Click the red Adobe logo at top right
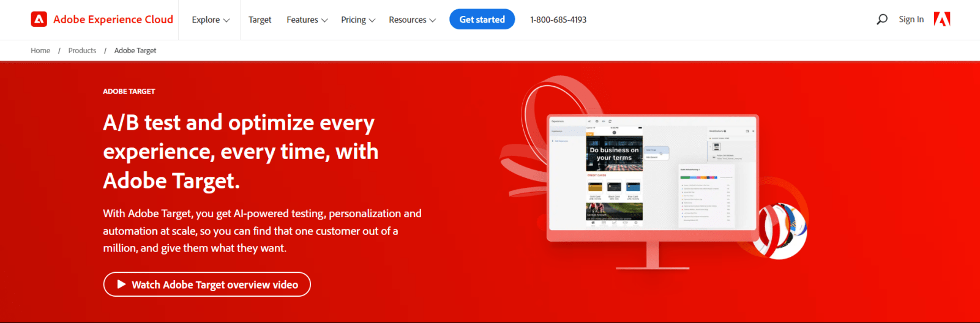 [x=942, y=20]
